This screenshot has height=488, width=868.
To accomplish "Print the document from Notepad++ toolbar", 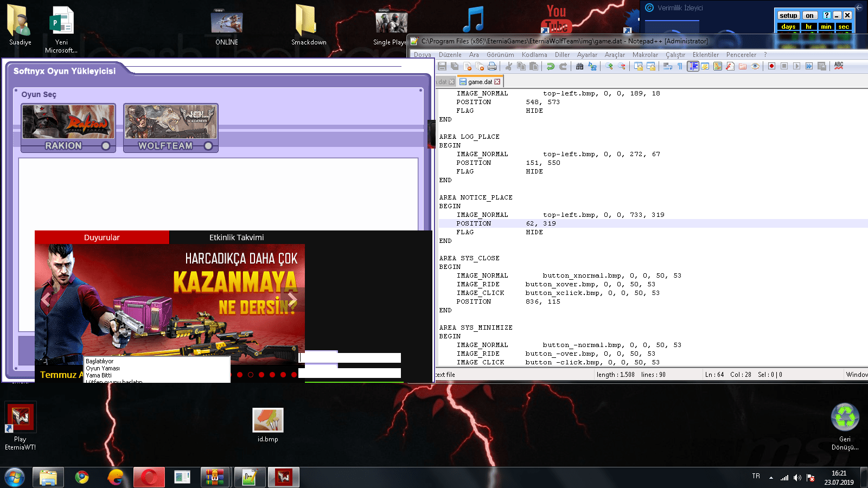I will [492, 66].
